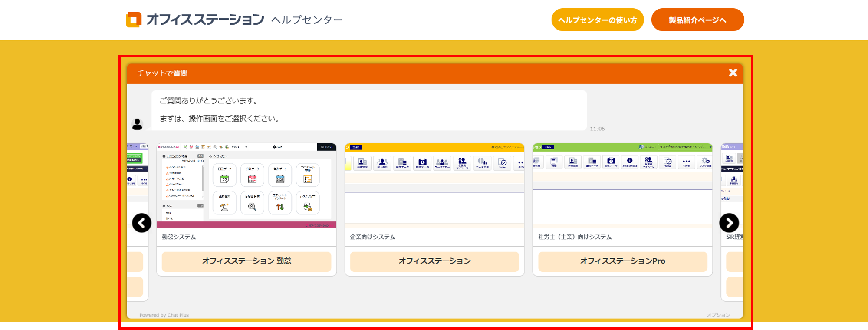This screenshot has width=868, height=330.
Task: Click the 11:05 message timestamp
Action: pyautogui.click(x=597, y=129)
